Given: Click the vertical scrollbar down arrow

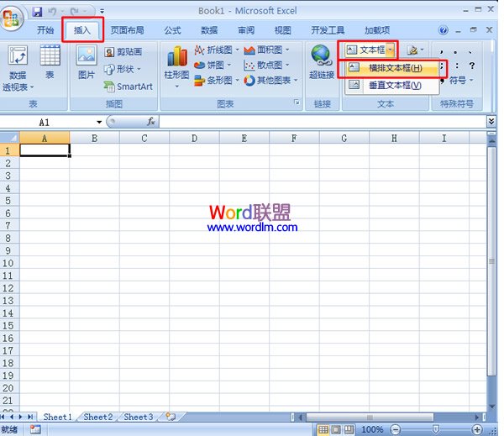Looking at the screenshot, I should click(x=491, y=407).
